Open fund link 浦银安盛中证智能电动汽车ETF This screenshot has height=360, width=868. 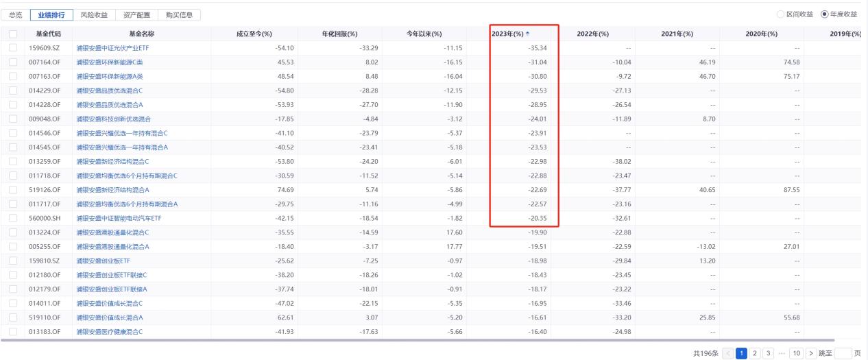click(x=118, y=218)
